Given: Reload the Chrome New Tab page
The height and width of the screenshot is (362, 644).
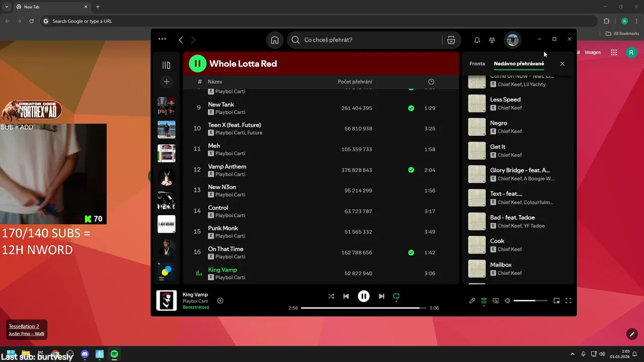Looking at the screenshot, I should (31, 21).
